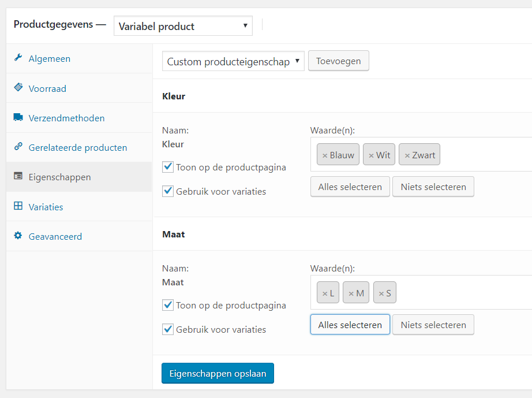Toggle Gebruik voor variaties under Kleur

click(168, 191)
